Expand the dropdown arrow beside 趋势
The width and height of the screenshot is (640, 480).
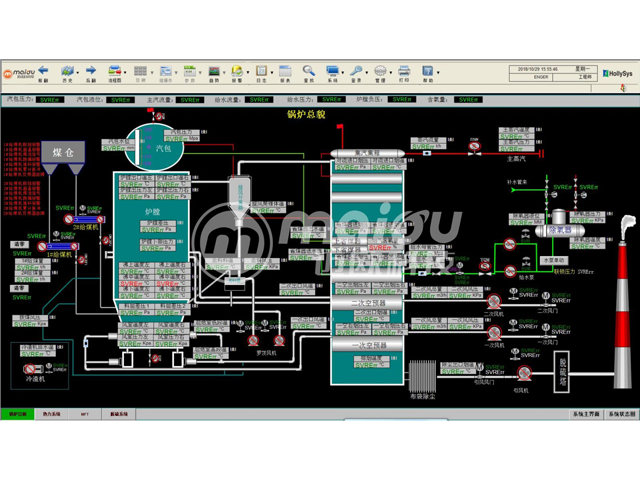224,73
